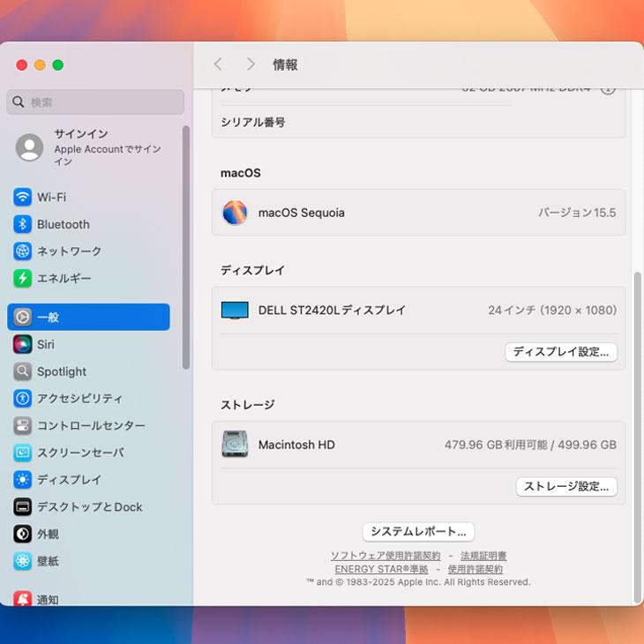Click the ストレージ設定 button
The width and height of the screenshot is (644, 644).
[x=566, y=487]
